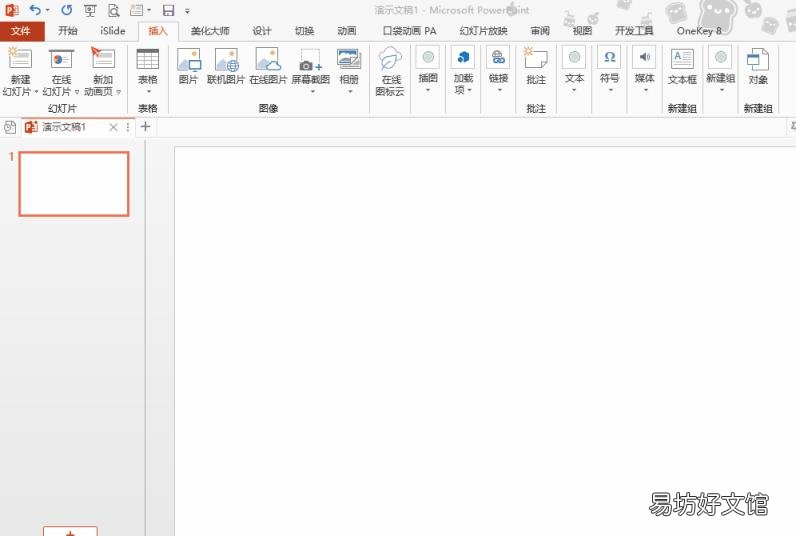
Task: Customize quick access toolbar dropdown arrow
Action: point(187,11)
